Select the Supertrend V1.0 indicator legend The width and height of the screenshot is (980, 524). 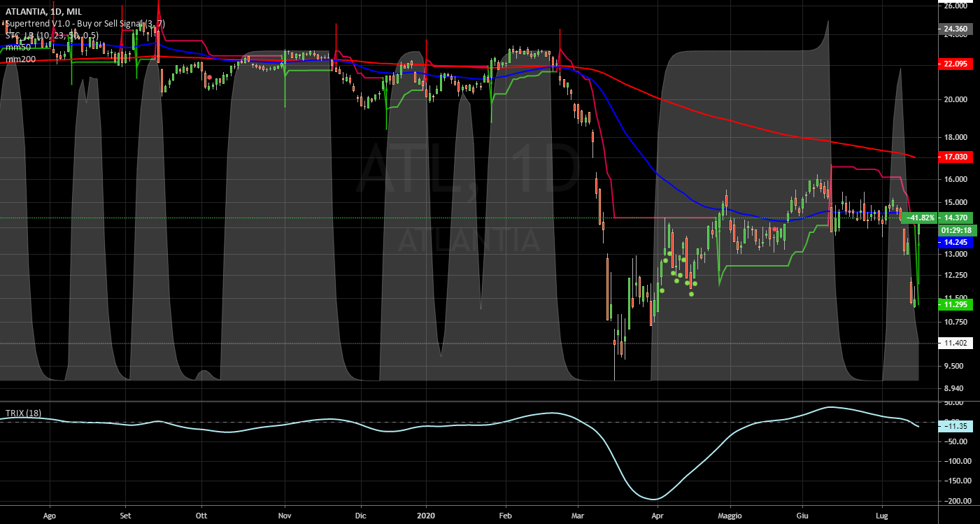[x=85, y=24]
